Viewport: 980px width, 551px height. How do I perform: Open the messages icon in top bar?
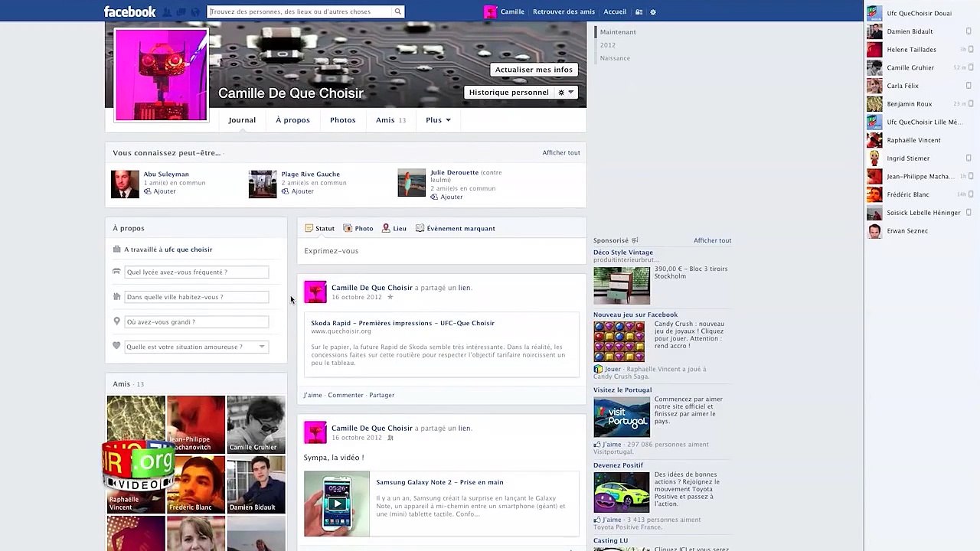(181, 12)
